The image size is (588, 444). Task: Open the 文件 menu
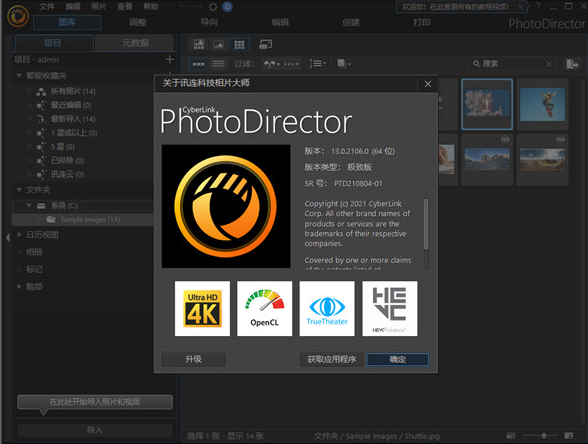[47, 6]
